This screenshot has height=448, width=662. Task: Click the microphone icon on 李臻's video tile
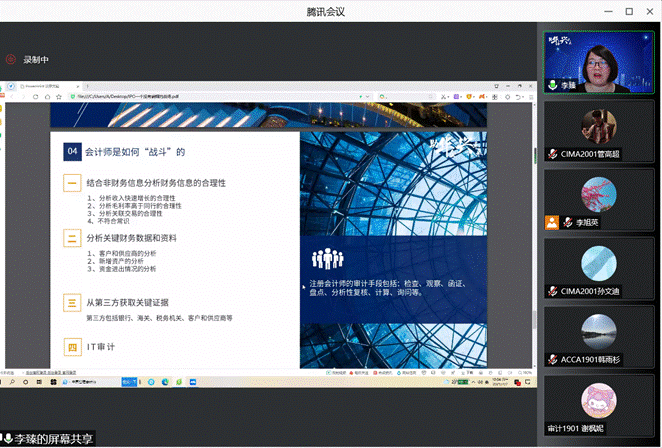pos(551,86)
